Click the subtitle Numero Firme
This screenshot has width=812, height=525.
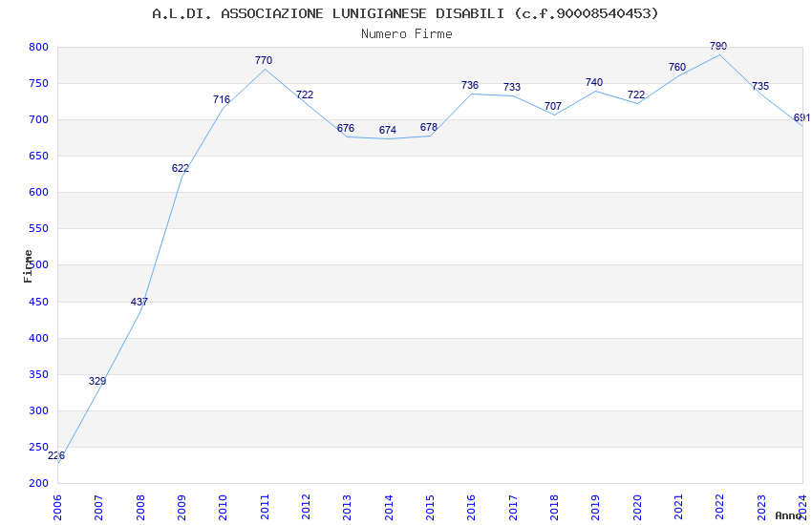(x=407, y=34)
